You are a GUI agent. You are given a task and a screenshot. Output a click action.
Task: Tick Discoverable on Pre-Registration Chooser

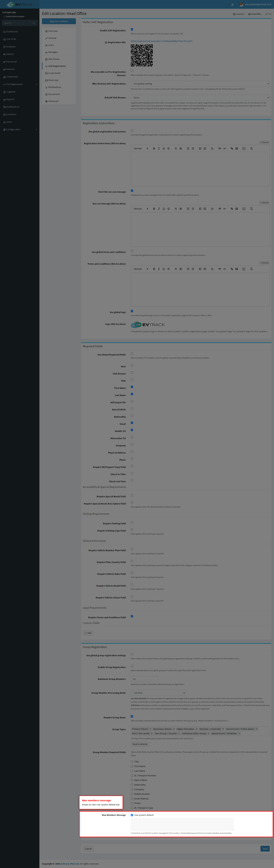tap(132, 71)
